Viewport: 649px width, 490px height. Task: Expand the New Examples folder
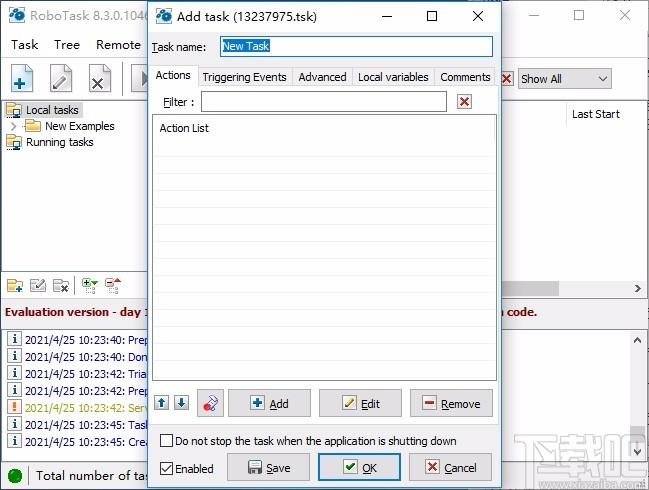pos(13,126)
